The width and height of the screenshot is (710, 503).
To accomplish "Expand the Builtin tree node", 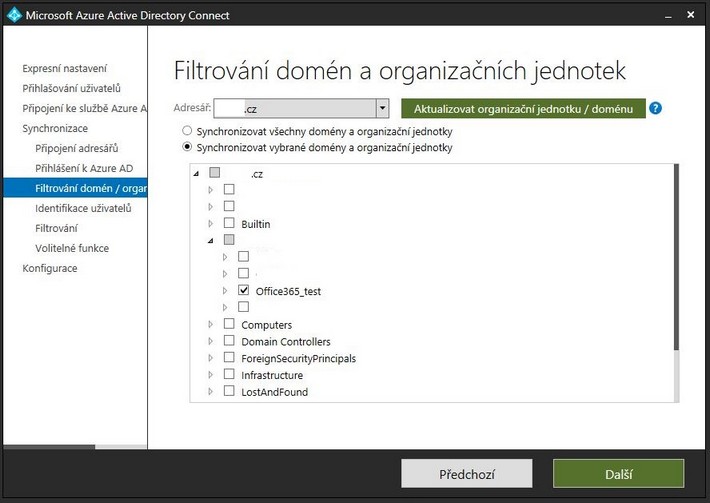I will (211, 224).
